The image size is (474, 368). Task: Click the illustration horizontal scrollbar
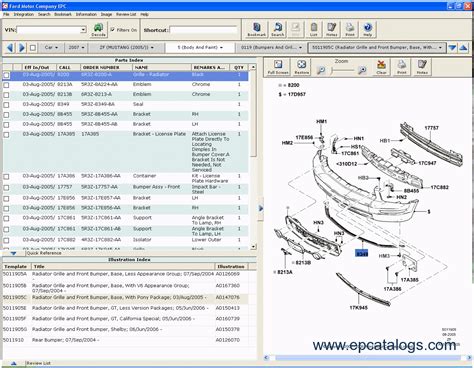pyautogui.click(x=368, y=358)
